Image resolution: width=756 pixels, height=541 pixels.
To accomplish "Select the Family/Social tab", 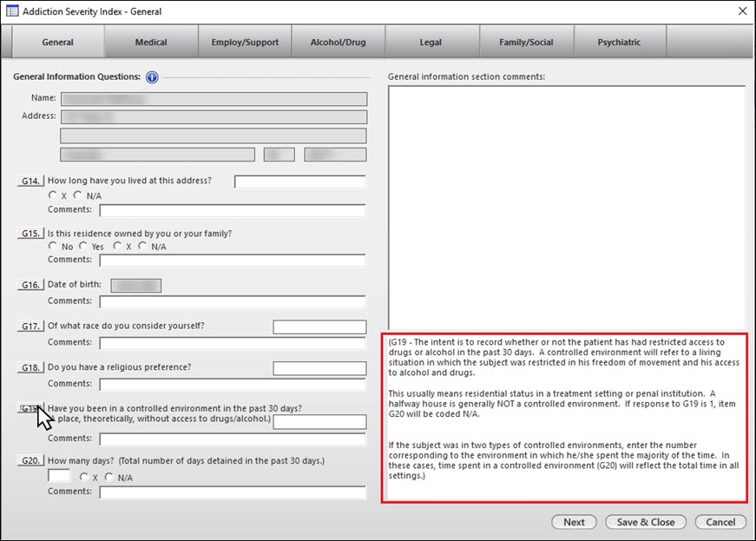I will point(525,43).
